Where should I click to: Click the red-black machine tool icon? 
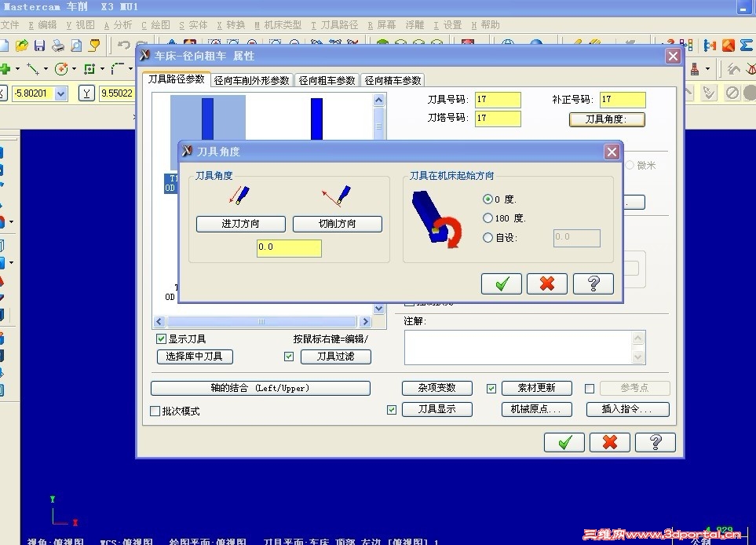695,69
